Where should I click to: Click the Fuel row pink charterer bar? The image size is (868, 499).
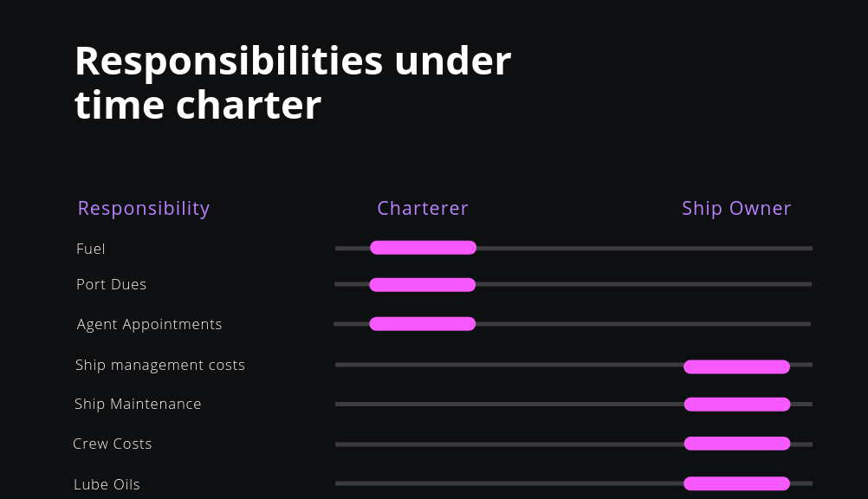[423, 248]
